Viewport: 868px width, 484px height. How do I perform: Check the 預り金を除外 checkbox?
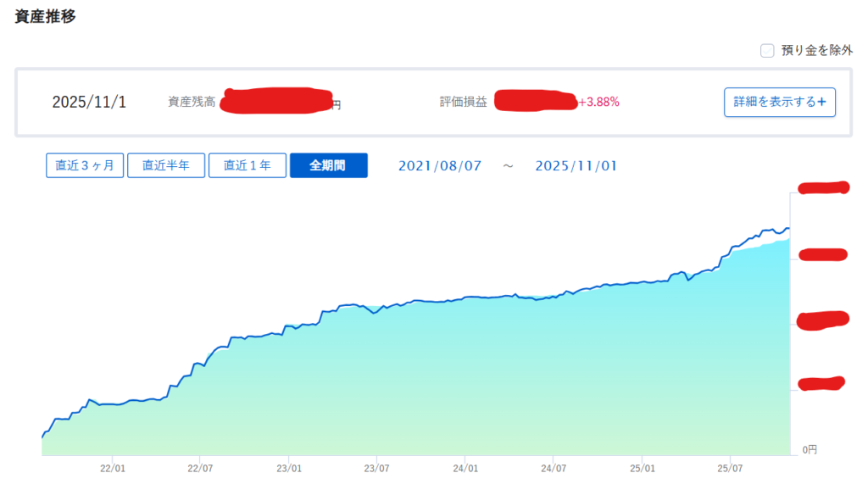(767, 51)
